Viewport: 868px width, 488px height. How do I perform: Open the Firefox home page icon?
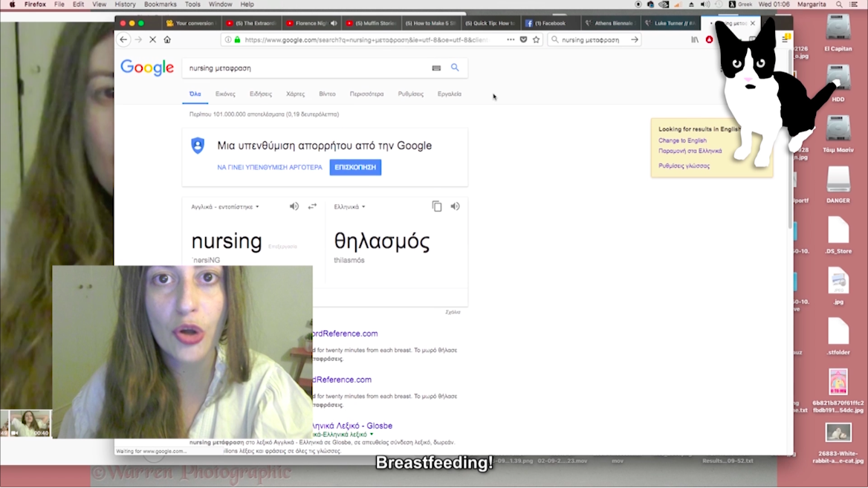167,39
